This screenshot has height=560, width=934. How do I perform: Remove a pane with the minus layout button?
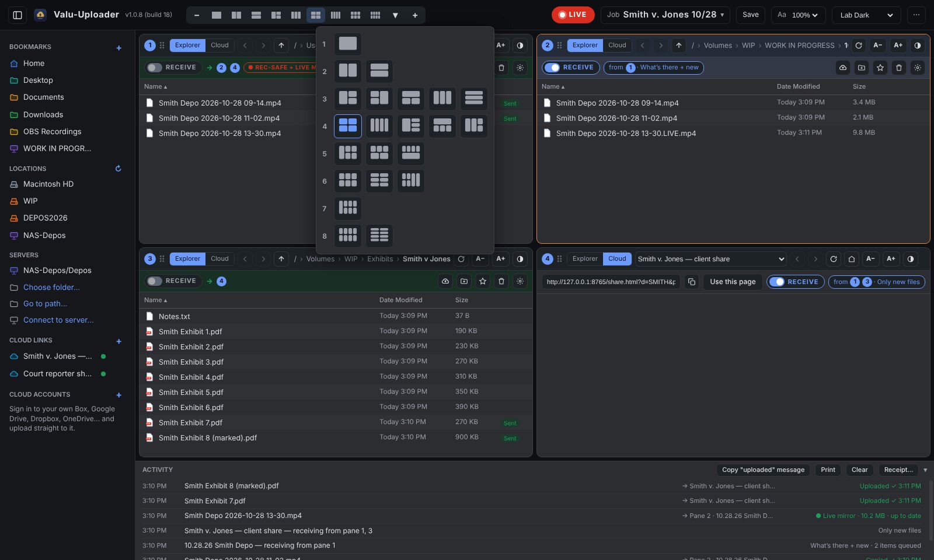coord(197,15)
